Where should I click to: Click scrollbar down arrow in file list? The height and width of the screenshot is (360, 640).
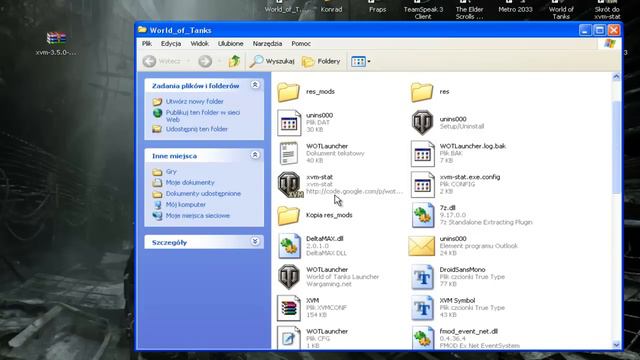click(616, 345)
